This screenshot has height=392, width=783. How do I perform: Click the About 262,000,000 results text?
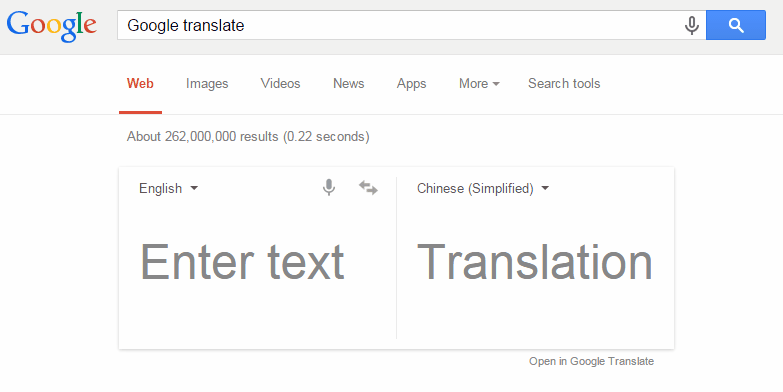point(248,136)
